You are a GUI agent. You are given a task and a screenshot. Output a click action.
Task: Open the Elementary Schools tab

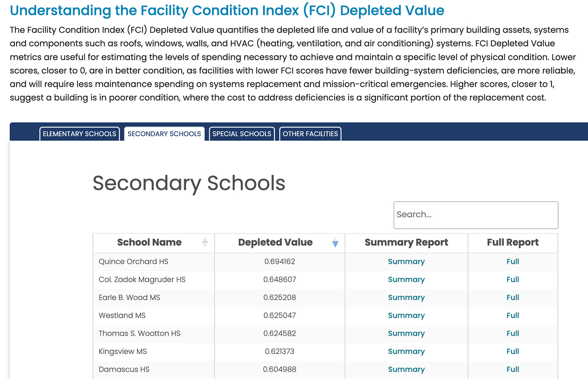click(x=80, y=134)
